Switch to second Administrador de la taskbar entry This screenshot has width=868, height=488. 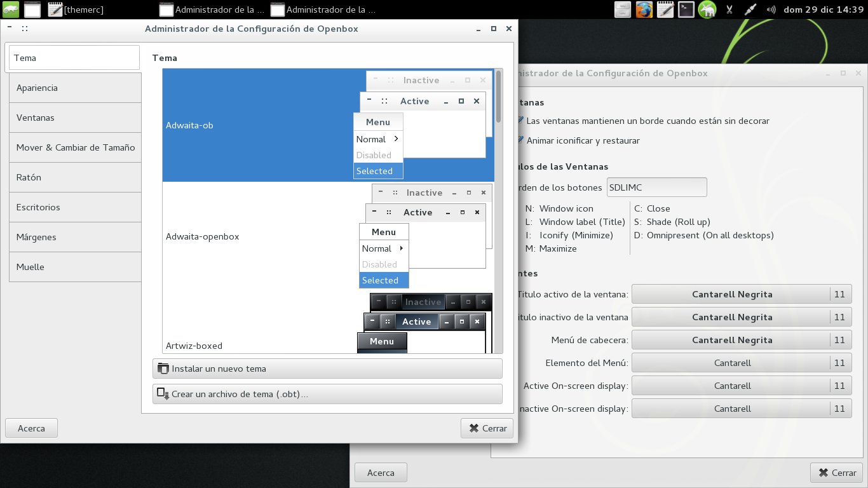pos(324,10)
